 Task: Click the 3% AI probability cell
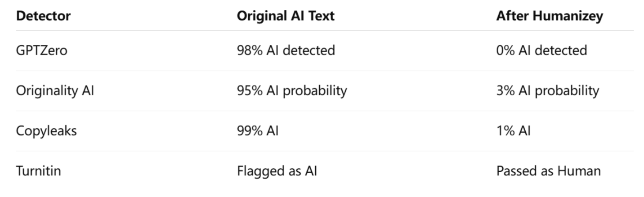pyautogui.click(x=547, y=90)
